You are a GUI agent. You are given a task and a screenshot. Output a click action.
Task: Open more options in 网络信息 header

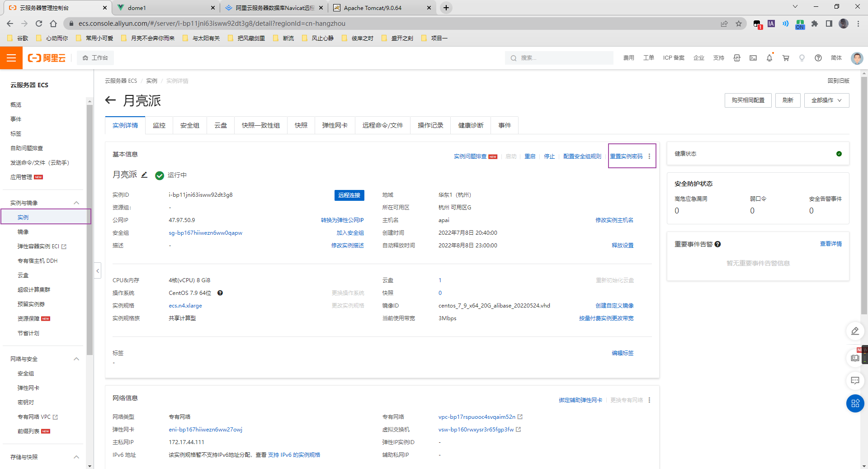(x=649, y=400)
